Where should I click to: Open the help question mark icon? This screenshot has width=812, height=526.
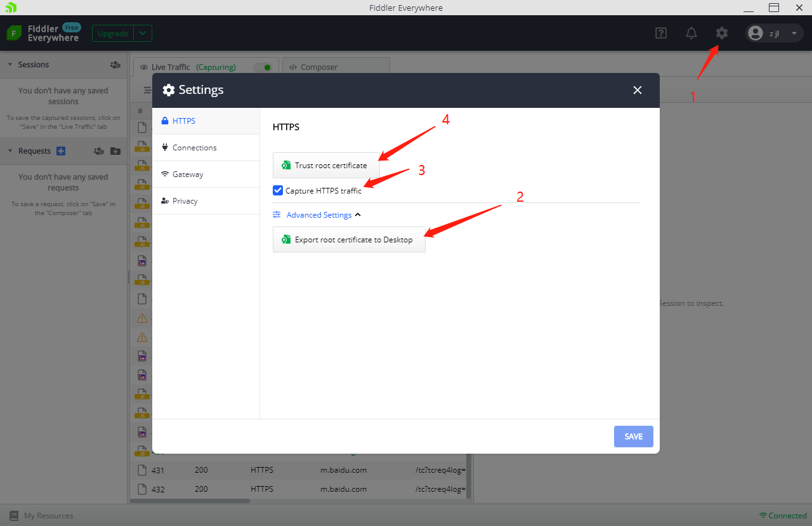coord(661,33)
